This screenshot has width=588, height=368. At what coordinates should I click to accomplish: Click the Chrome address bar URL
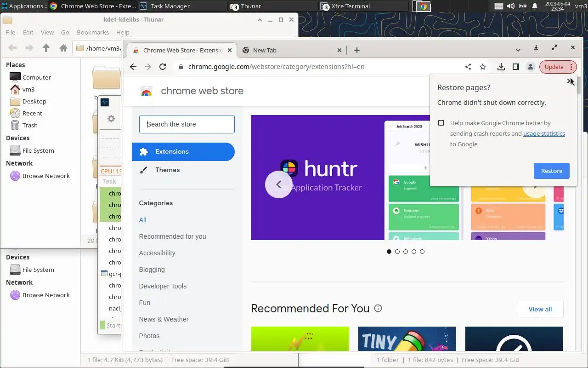[x=276, y=67]
